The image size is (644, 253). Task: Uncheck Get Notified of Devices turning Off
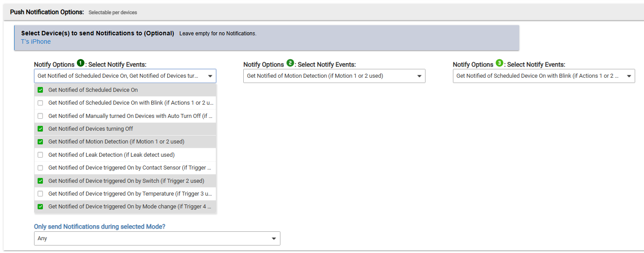point(41,129)
